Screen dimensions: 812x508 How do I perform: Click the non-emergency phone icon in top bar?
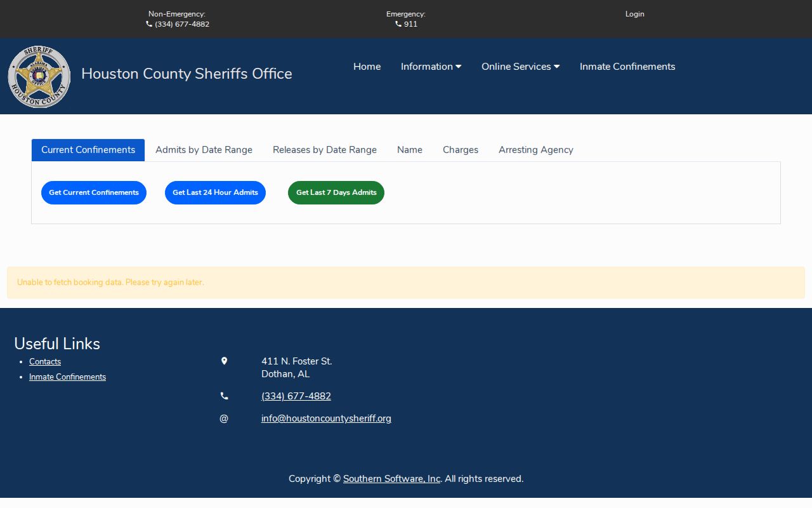(149, 24)
